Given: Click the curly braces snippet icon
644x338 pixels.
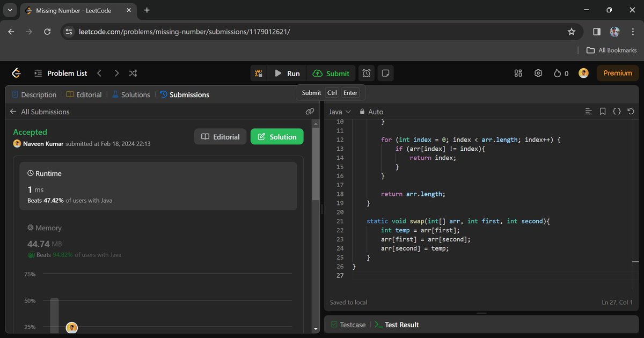Looking at the screenshot, I should click(x=617, y=112).
